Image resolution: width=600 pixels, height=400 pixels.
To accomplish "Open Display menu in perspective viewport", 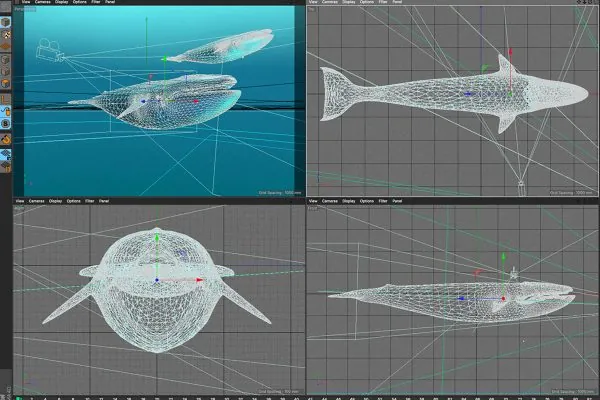I will pos(61,2).
